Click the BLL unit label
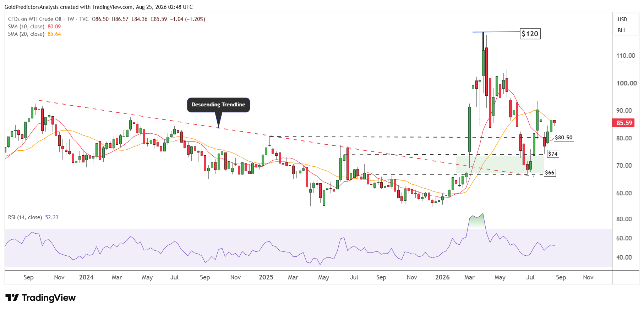The height and width of the screenshot is (311, 644). point(622,30)
